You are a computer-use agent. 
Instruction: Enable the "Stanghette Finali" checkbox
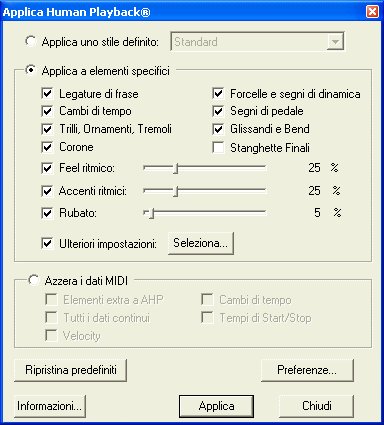218,148
